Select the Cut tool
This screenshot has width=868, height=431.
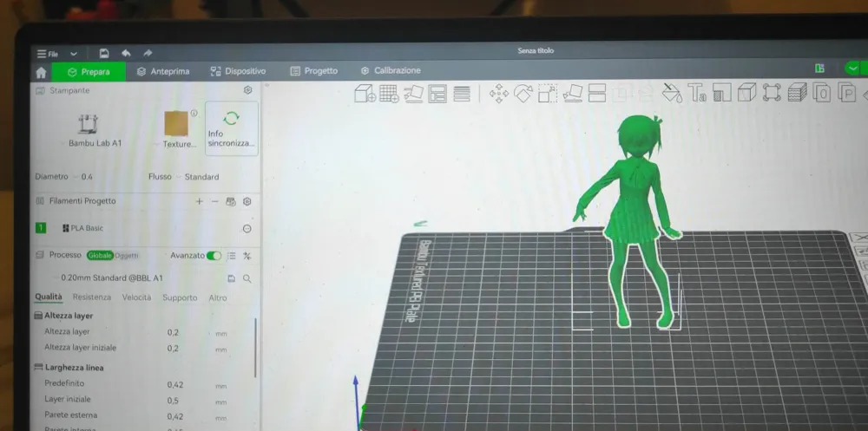(x=597, y=93)
